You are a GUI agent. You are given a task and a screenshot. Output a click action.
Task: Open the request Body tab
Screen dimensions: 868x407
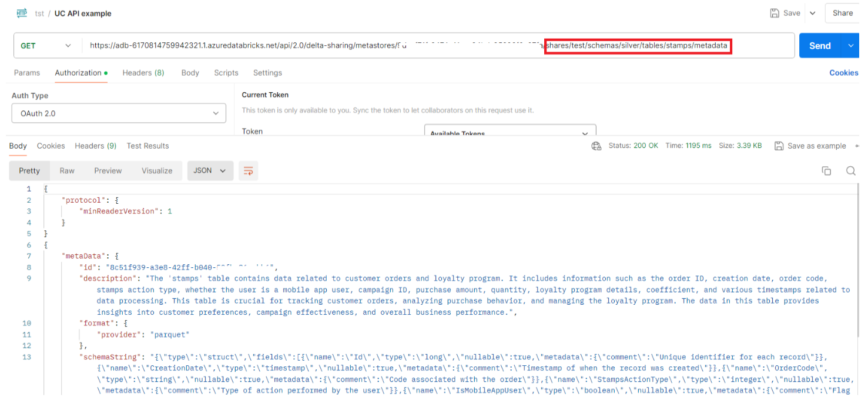190,73
